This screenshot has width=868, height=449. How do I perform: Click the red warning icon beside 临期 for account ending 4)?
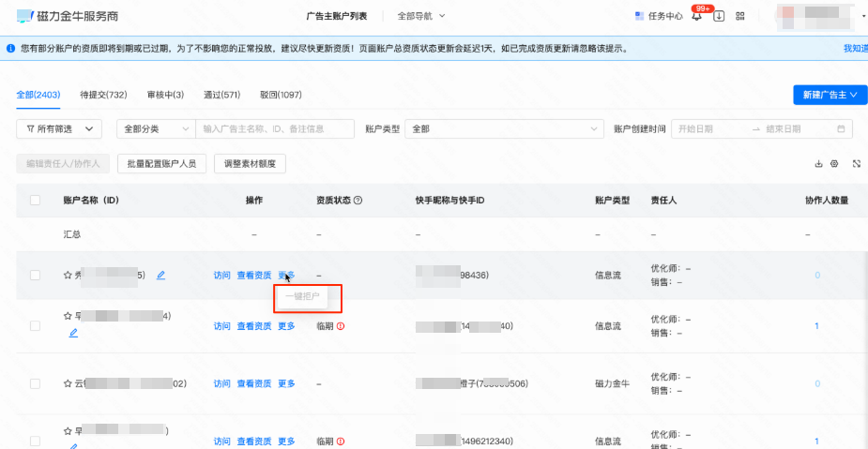pos(341,326)
